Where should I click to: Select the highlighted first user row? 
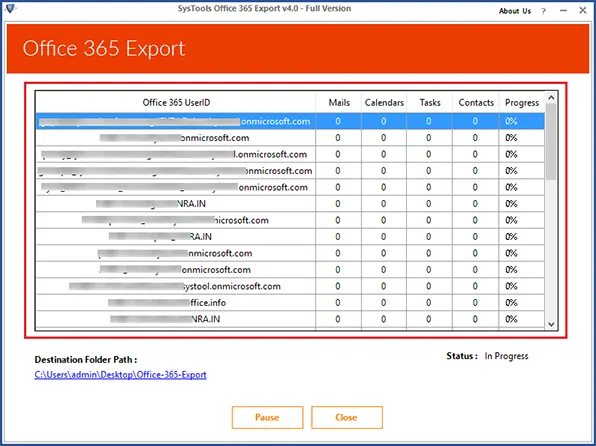290,121
